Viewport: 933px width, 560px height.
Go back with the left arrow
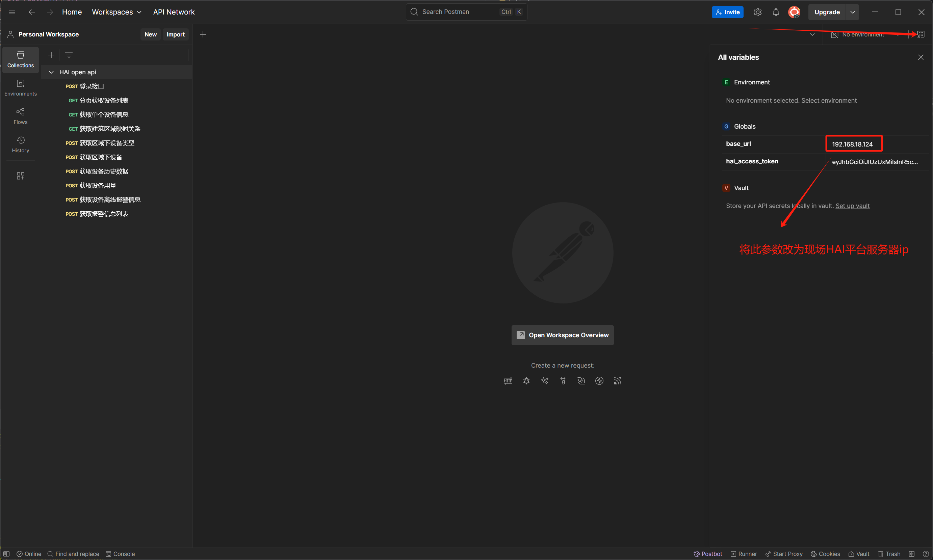pos(32,12)
